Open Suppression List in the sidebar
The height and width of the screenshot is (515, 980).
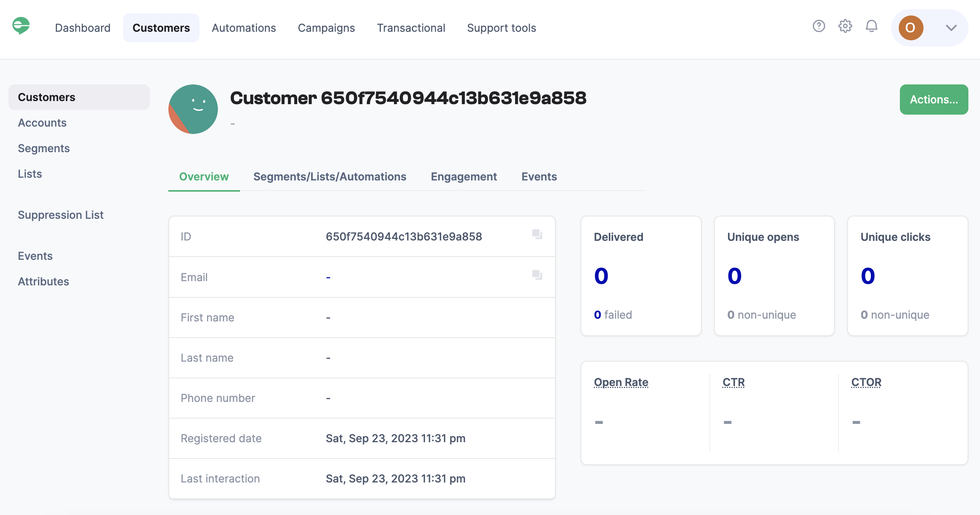click(61, 215)
